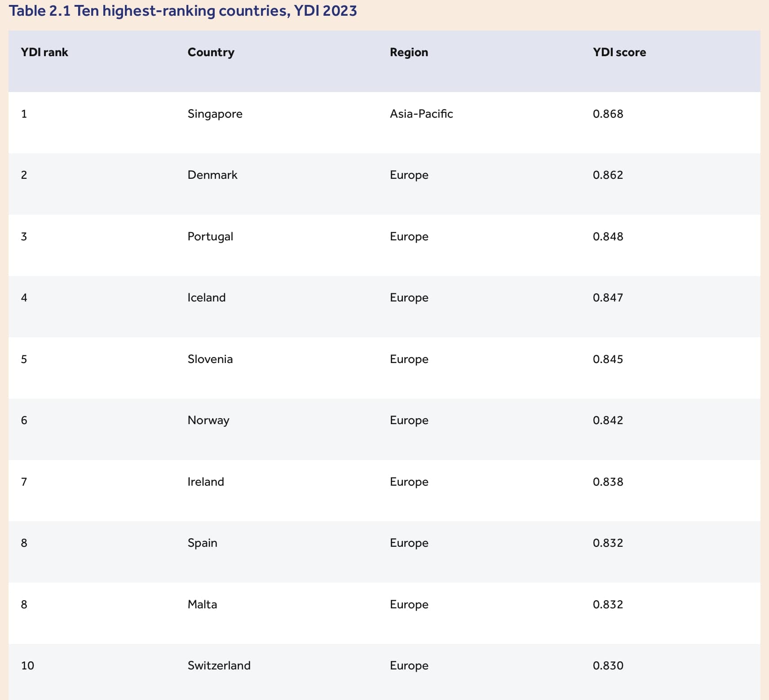Click the Switzerland country cell

pyautogui.click(x=219, y=665)
